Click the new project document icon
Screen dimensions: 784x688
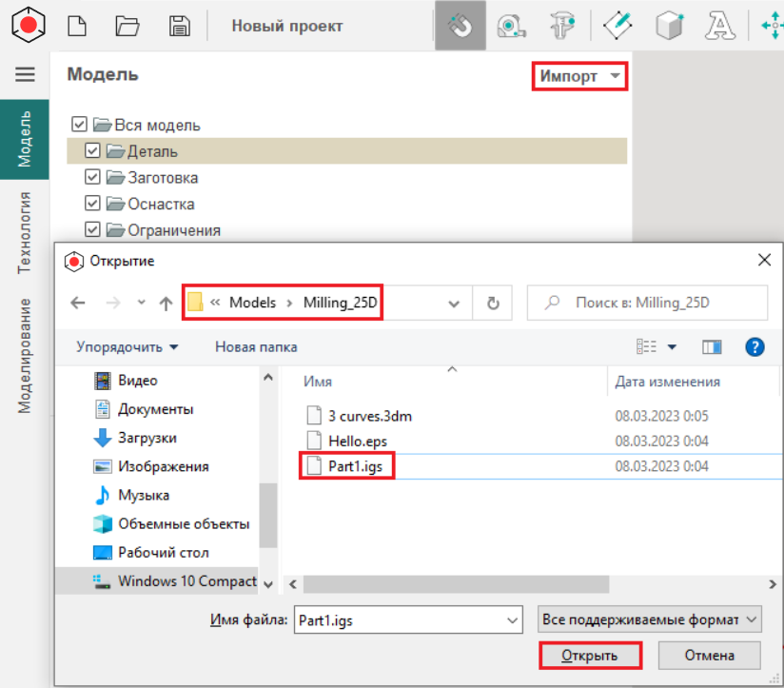point(77,26)
